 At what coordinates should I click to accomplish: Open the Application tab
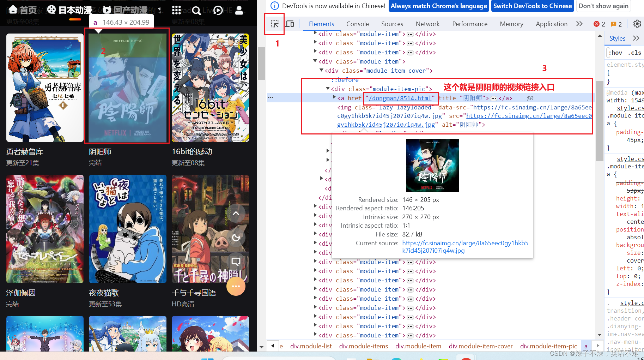552,24
